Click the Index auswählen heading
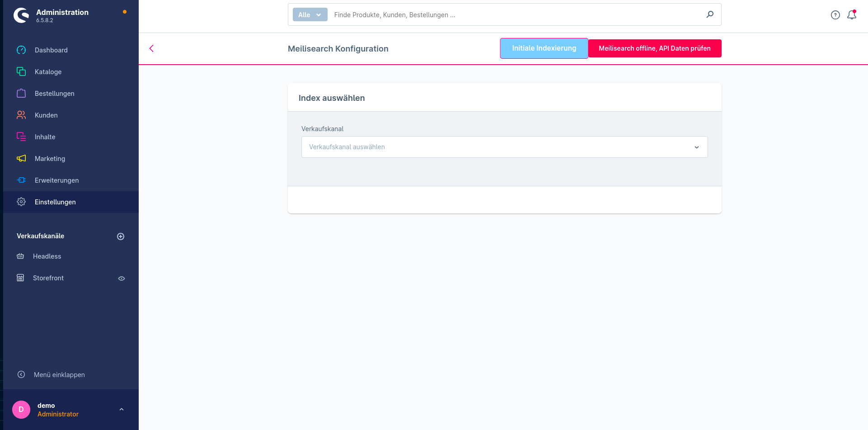 332,98
